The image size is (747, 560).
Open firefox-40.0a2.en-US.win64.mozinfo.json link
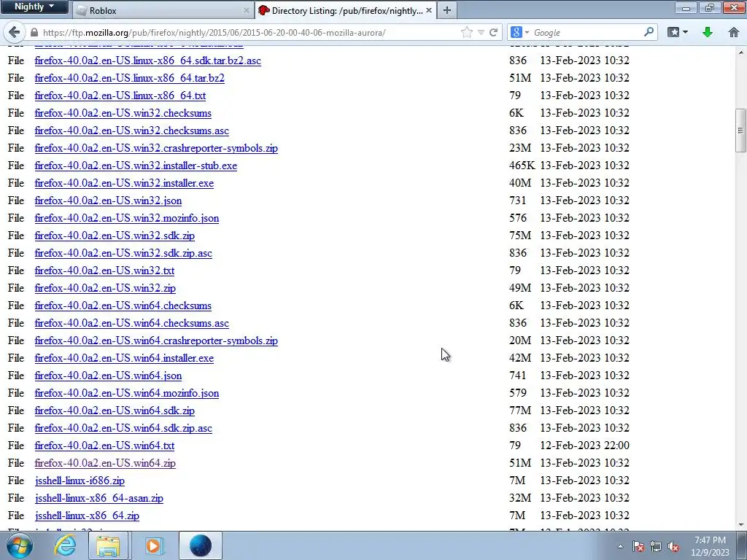[127, 393]
